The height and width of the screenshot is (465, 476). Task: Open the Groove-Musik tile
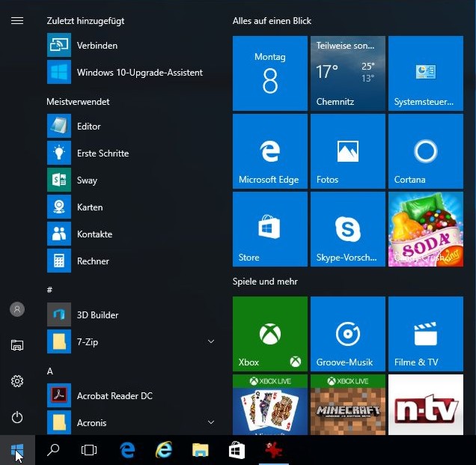(x=348, y=334)
